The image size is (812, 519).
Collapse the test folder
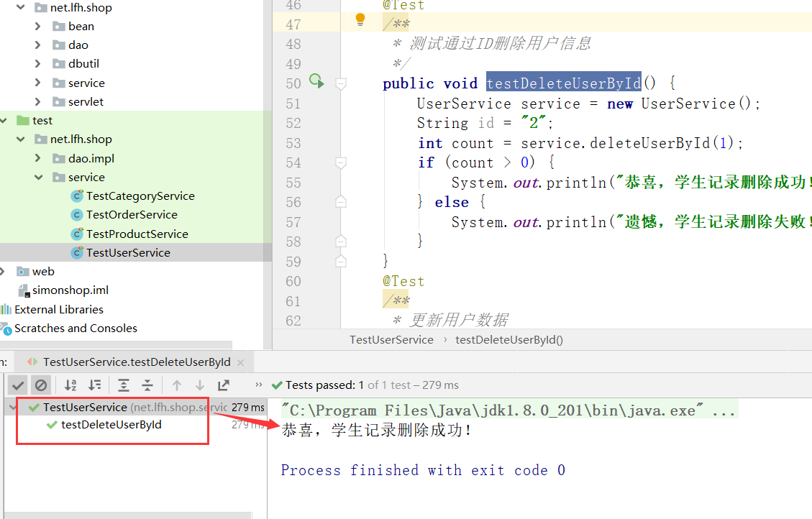pyautogui.click(x=3, y=121)
